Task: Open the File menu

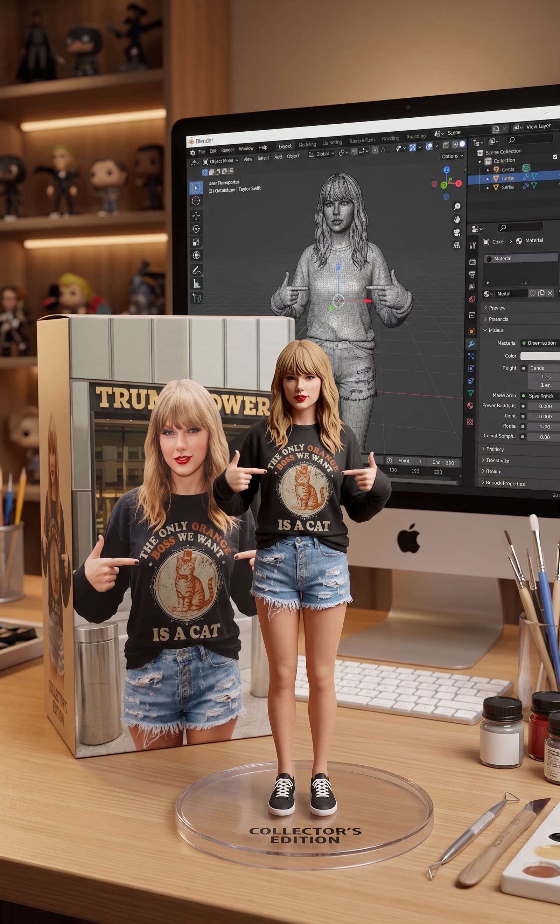Action: click(202, 152)
